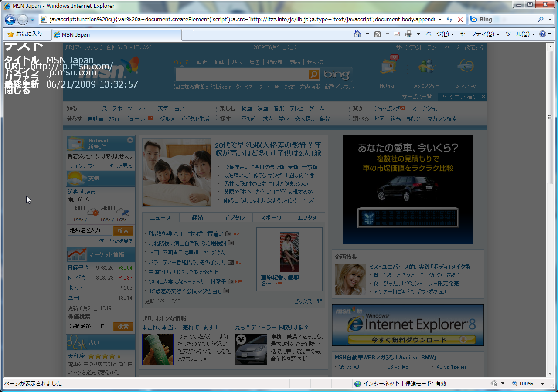Click the browser Forward arrow button

coord(23,20)
